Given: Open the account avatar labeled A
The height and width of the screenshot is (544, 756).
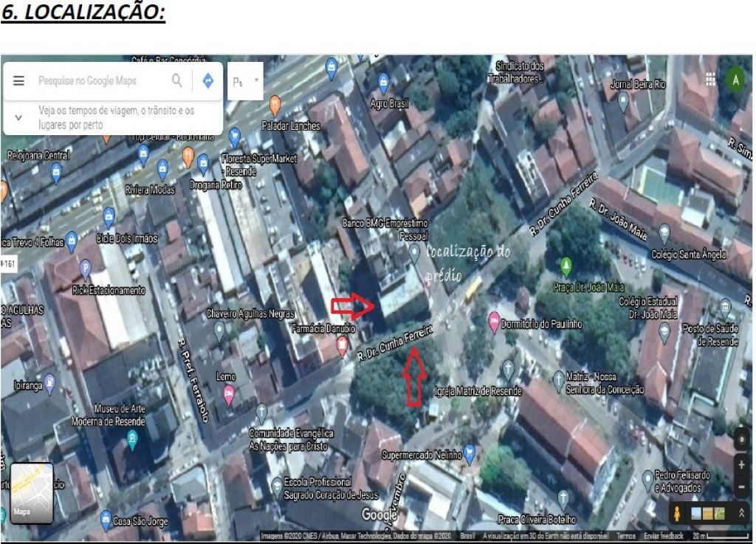Looking at the screenshot, I should [736, 80].
